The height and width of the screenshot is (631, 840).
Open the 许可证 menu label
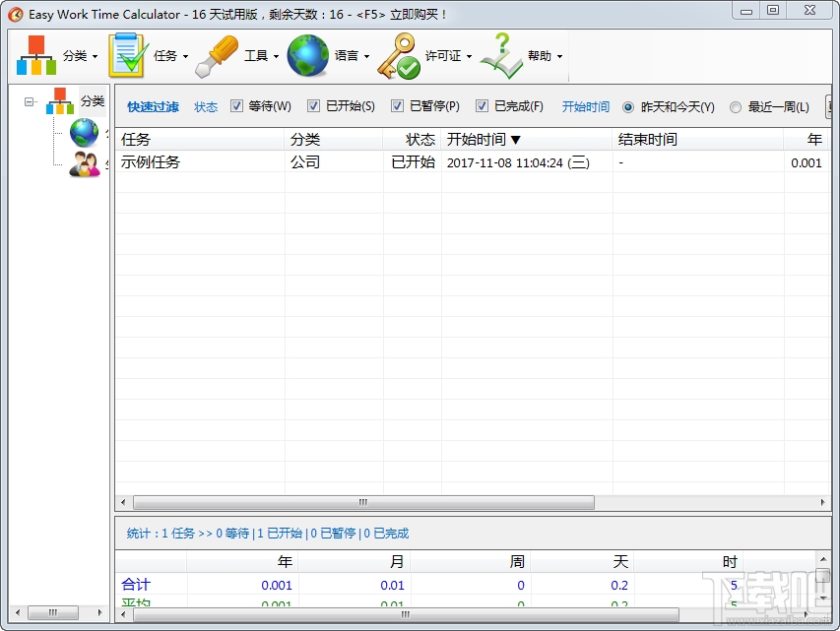(x=442, y=56)
